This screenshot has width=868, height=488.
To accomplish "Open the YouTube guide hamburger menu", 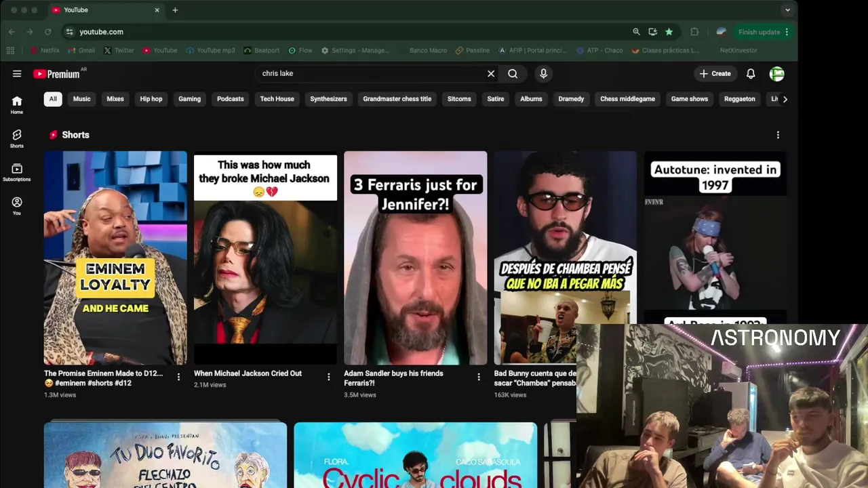I will [x=17, y=74].
